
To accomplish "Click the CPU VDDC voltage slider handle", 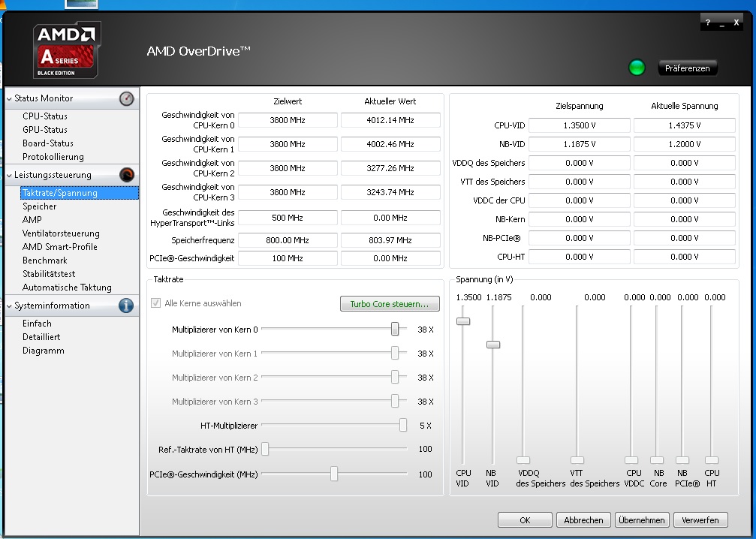I will [x=631, y=460].
